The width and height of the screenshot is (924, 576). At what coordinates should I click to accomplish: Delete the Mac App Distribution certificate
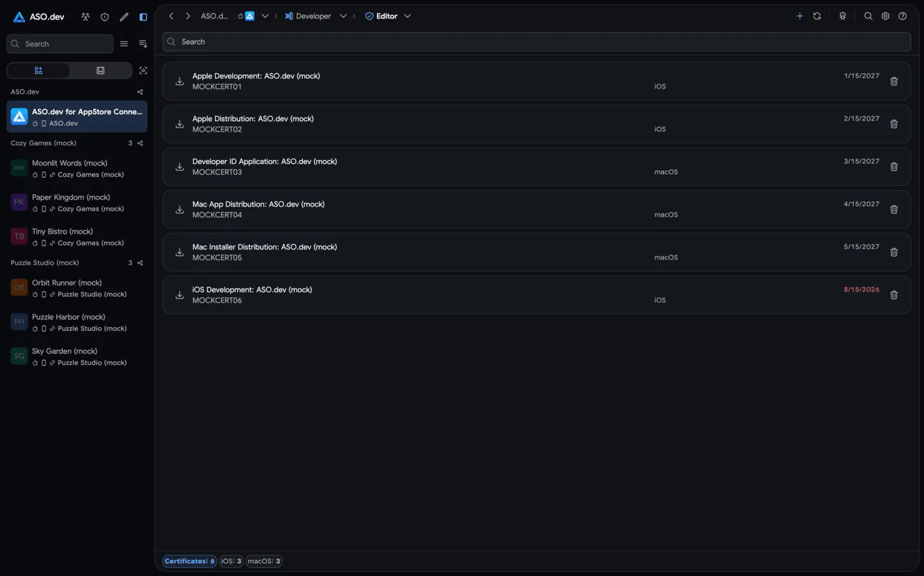(894, 210)
